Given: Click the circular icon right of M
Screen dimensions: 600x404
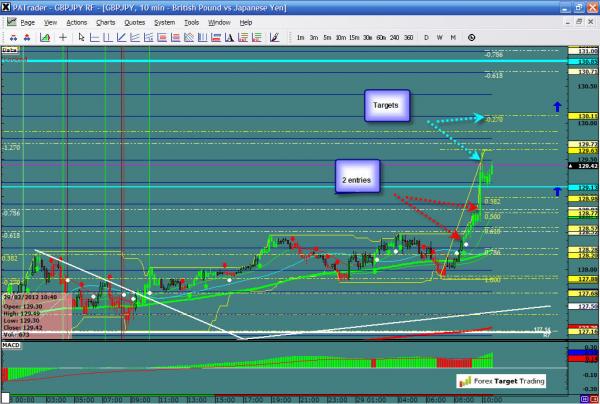Looking at the screenshot, I should tap(473, 36).
